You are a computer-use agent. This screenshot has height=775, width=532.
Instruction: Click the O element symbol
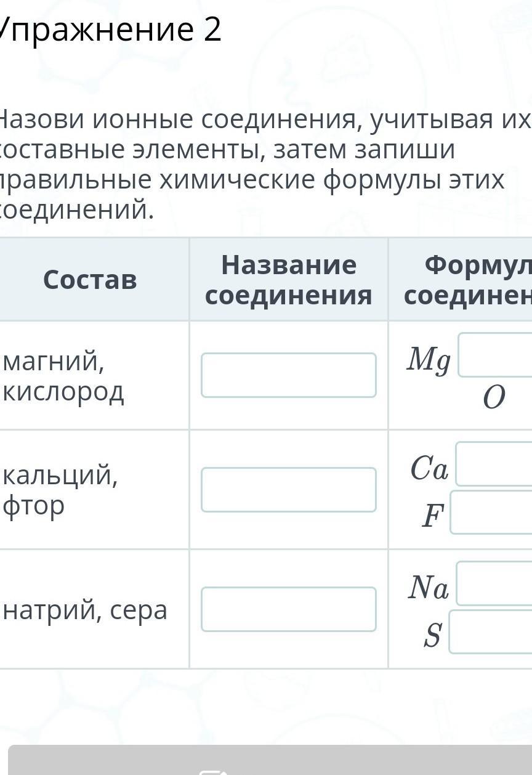494,398
